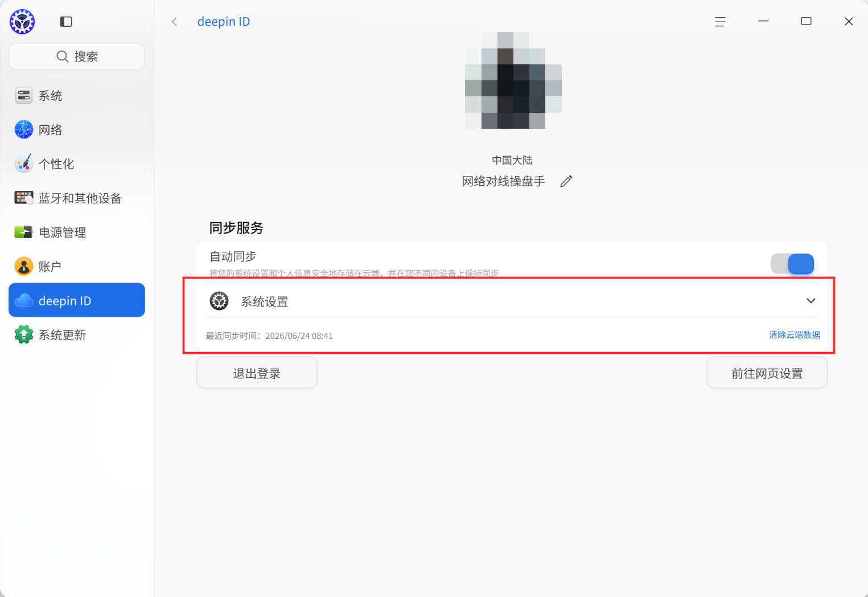Click the 个性化 paintbrush icon
The image size is (868, 597).
[x=23, y=164]
